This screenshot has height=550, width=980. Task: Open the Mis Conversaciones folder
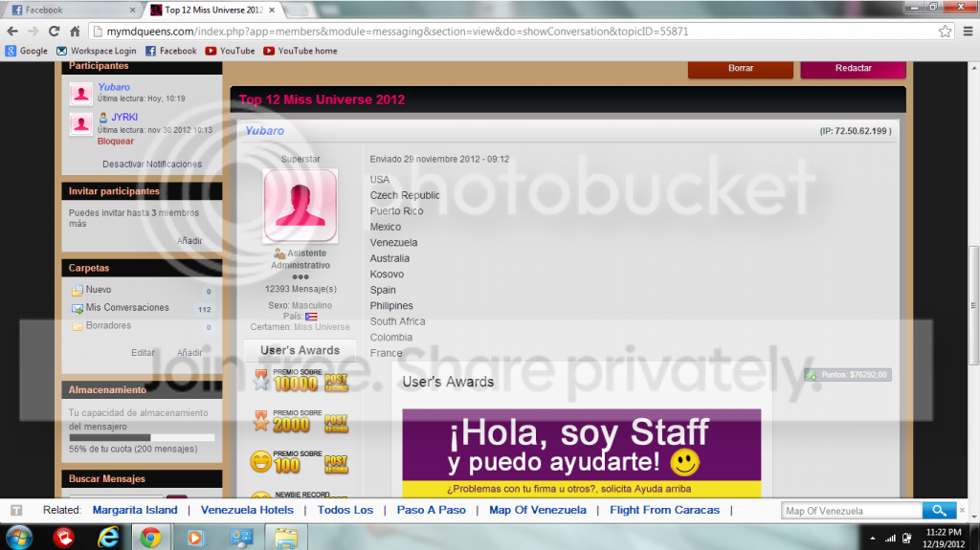pyautogui.click(x=127, y=307)
